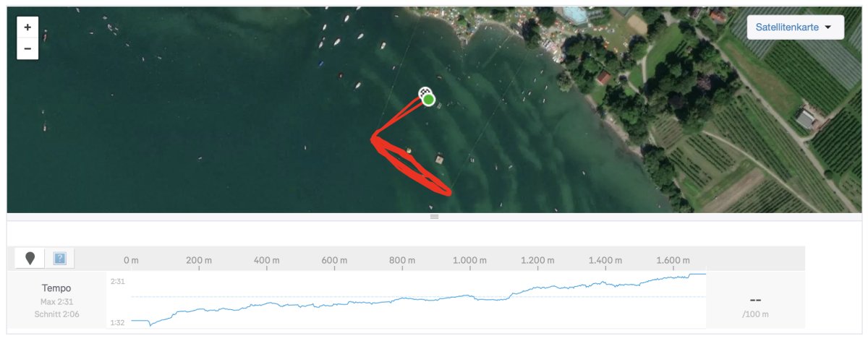Toggle the map pin marker button
The height and width of the screenshot is (341, 868).
click(x=30, y=258)
